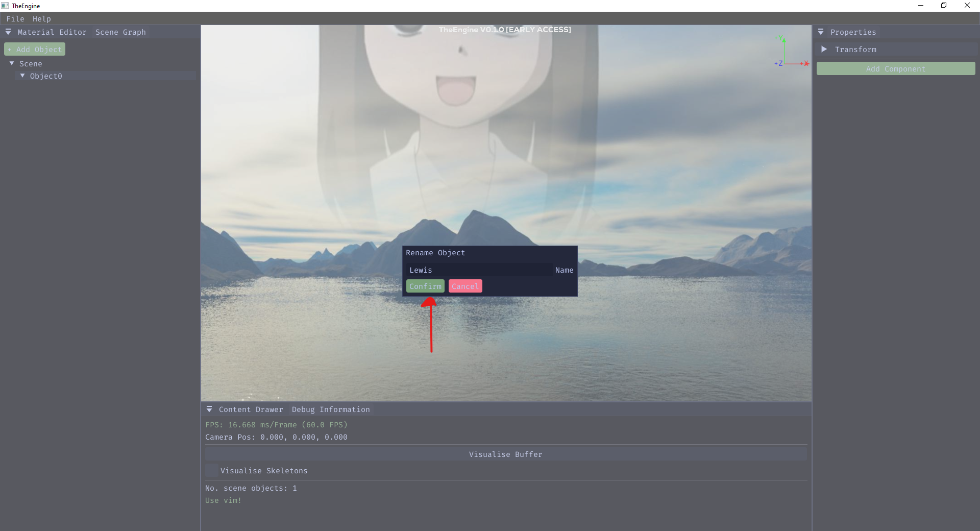This screenshot has width=980, height=531.
Task: Select the Properties tab
Action: (853, 32)
